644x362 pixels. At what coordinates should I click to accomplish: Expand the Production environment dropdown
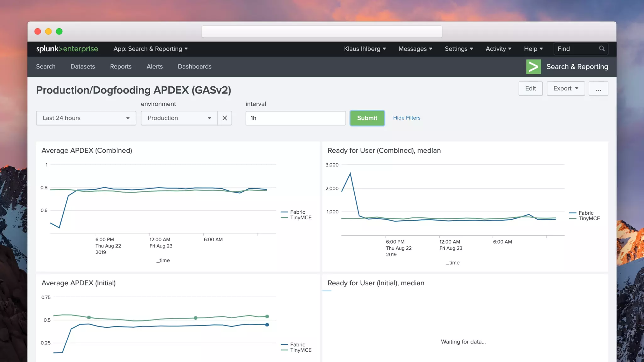tap(179, 118)
